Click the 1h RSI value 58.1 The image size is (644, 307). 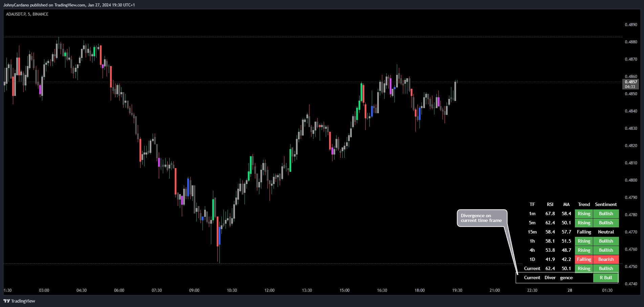(550, 241)
